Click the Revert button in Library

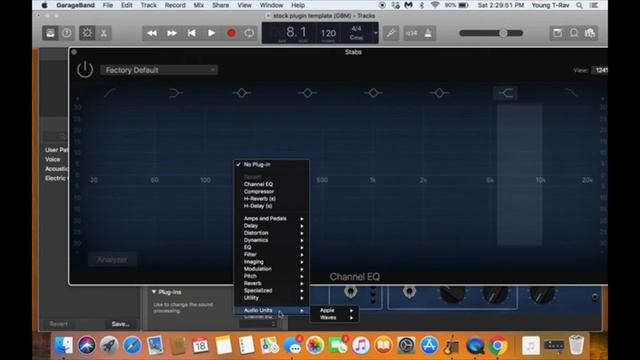(x=58, y=324)
